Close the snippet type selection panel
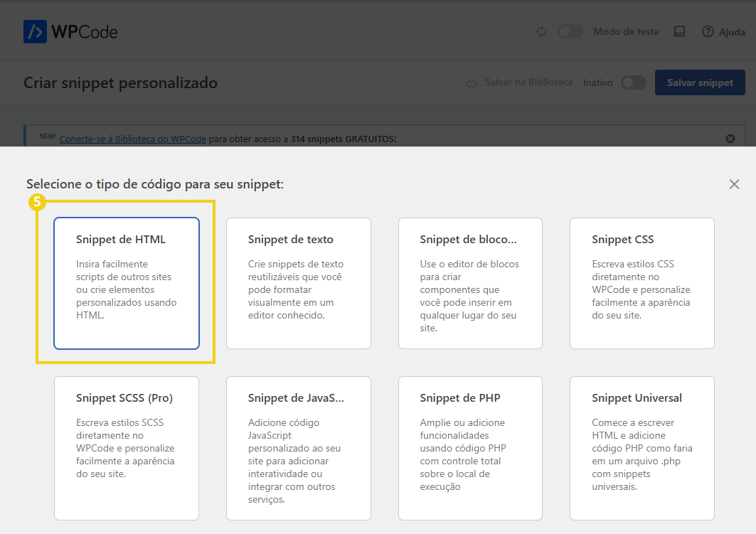Screen dimensions: 756x534 734,184
